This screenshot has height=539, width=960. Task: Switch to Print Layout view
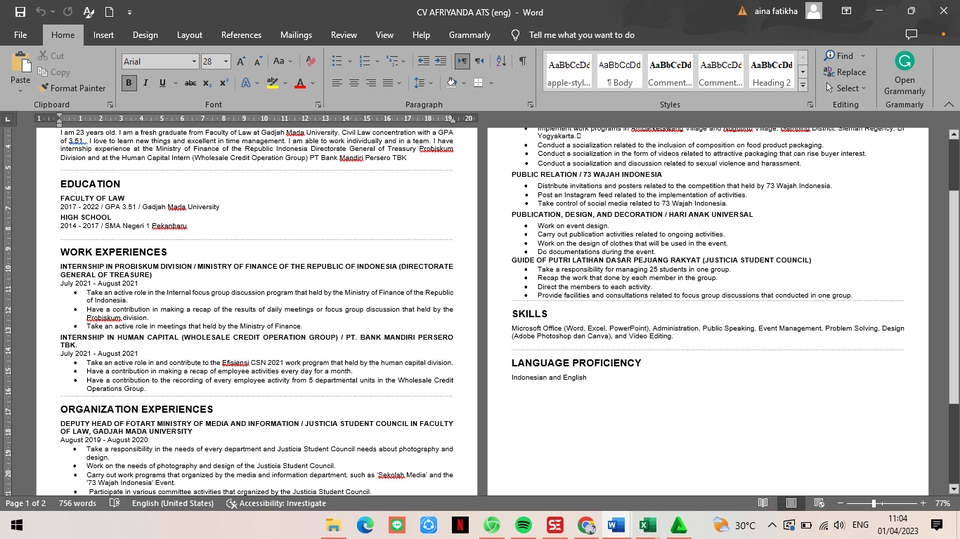(791, 503)
